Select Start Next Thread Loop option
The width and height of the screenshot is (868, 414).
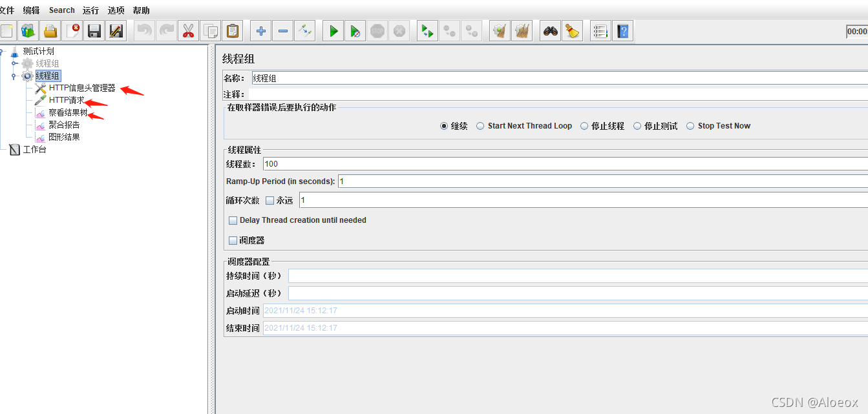pyautogui.click(x=480, y=126)
